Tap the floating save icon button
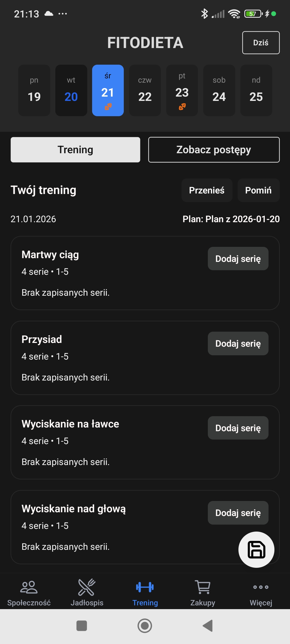Image resolution: width=290 pixels, height=644 pixels. pos(256,550)
